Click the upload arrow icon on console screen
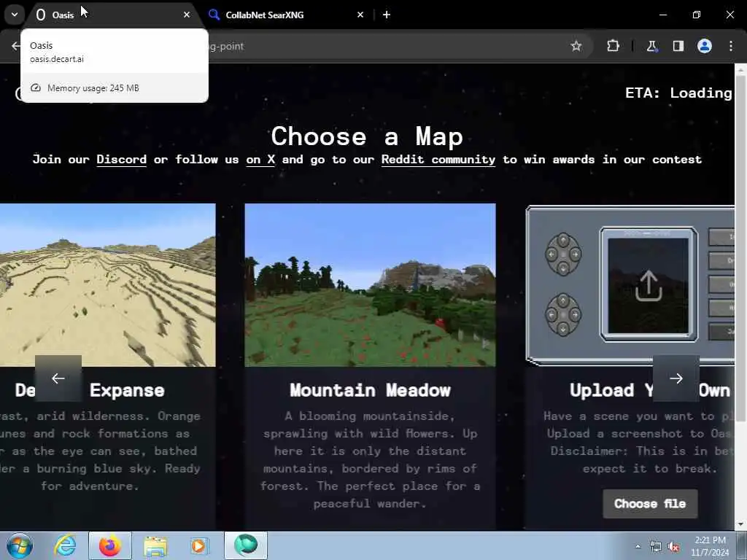The image size is (747, 560). pos(649,286)
